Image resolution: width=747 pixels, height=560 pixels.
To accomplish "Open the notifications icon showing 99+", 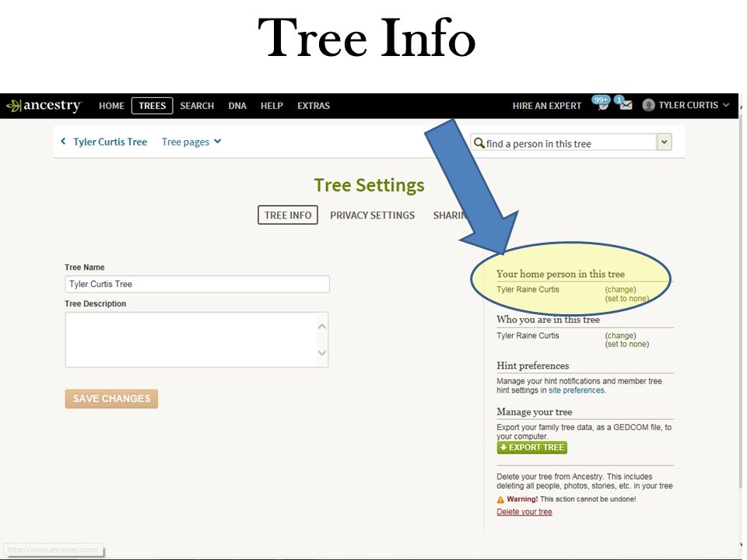I will [x=601, y=103].
